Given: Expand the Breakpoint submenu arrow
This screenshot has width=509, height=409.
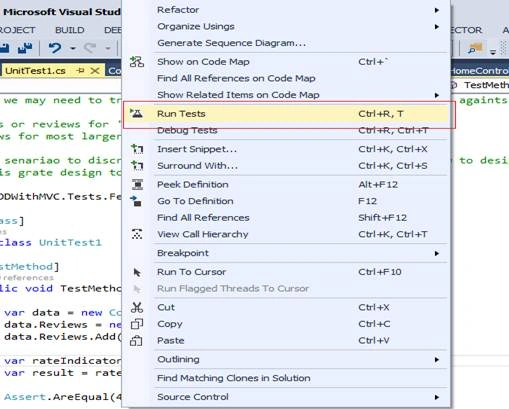Looking at the screenshot, I should 437,253.
